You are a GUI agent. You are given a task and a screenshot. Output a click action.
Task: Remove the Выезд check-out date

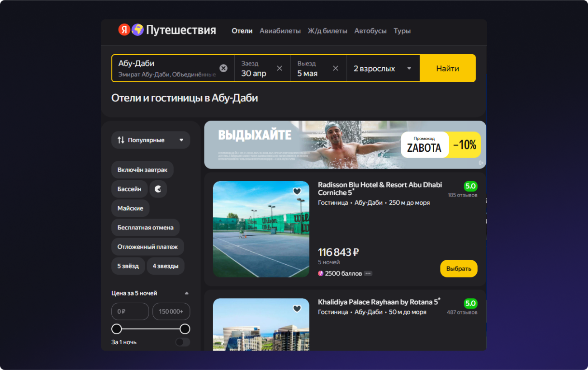(336, 68)
